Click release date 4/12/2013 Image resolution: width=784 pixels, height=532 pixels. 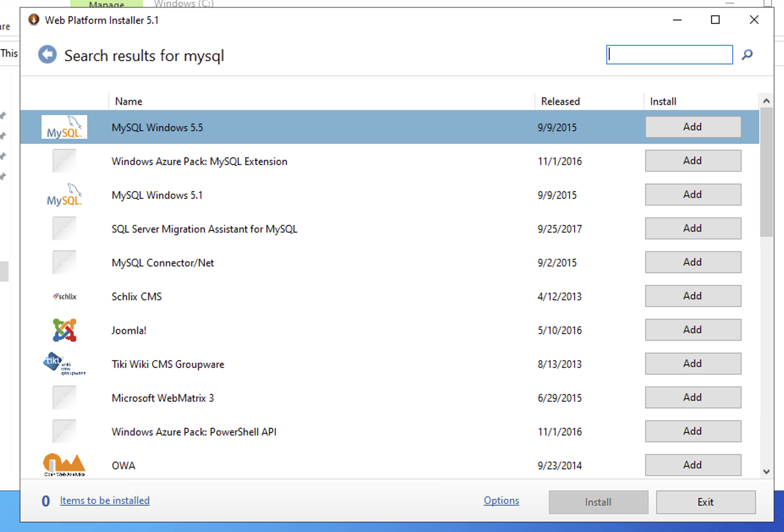(560, 296)
